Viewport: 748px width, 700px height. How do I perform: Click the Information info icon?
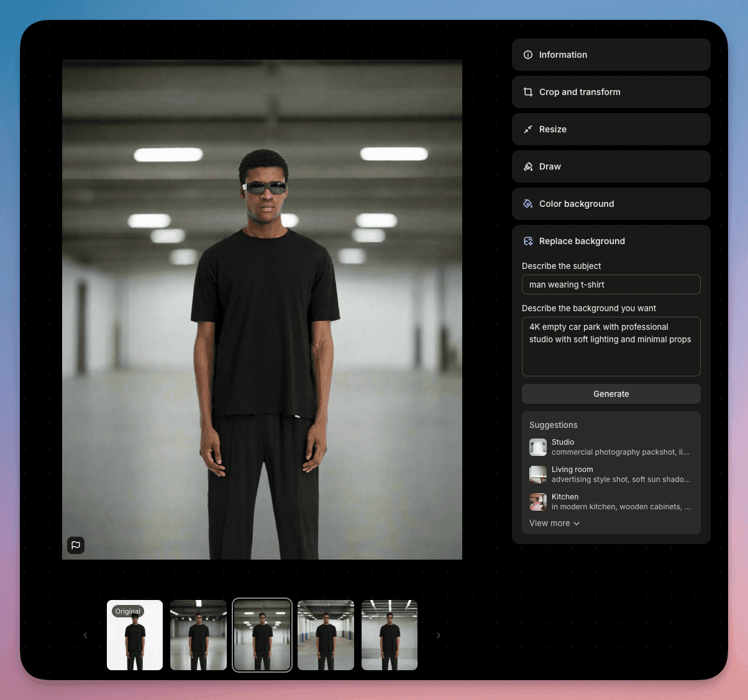point(527,55)
